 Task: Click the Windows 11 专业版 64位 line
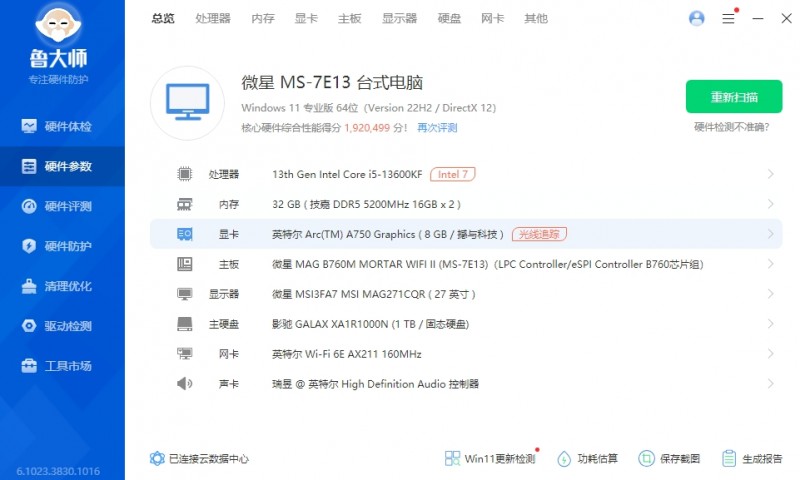[x=368, y=108]
